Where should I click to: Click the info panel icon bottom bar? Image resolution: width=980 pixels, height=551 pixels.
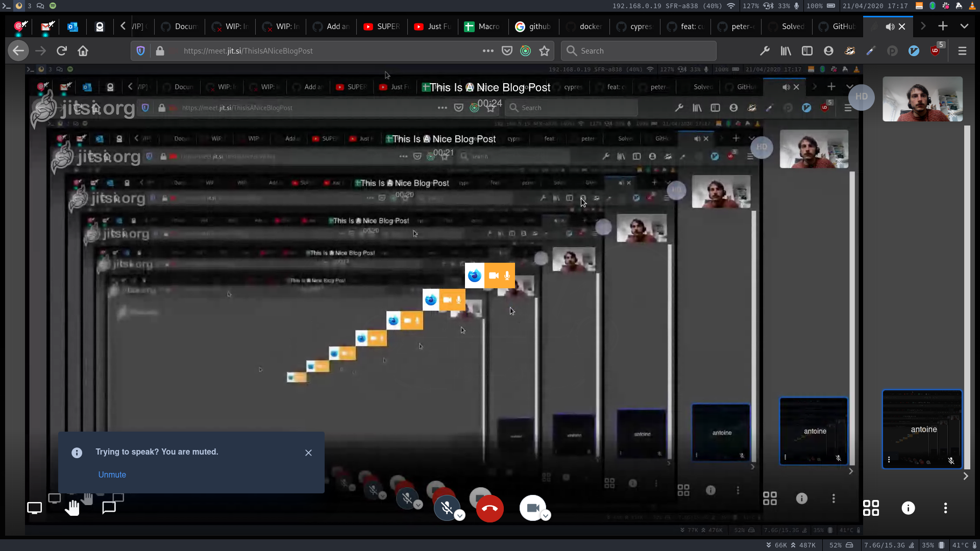coord(908,508)
